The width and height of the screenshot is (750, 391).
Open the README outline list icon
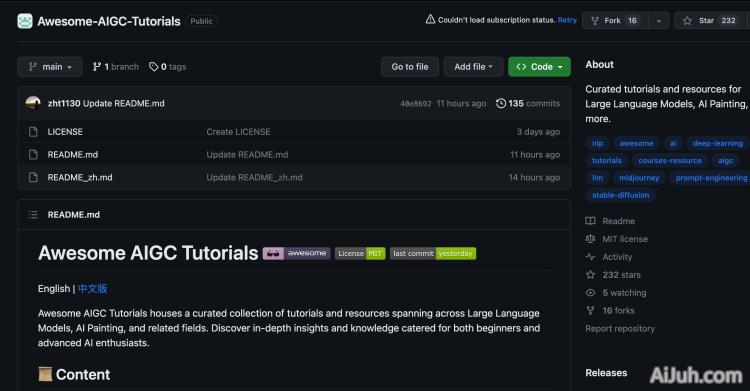pyautogui.click(x=33, y=214)
